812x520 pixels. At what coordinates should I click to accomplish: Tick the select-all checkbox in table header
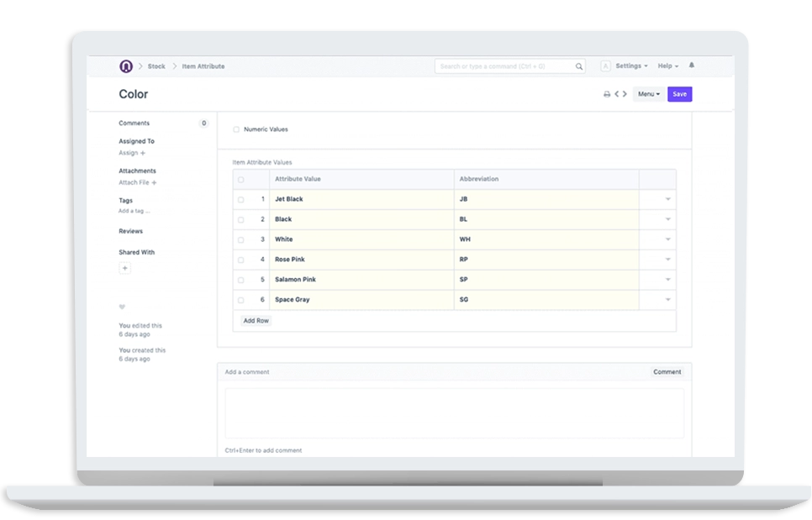coord(240,180)
